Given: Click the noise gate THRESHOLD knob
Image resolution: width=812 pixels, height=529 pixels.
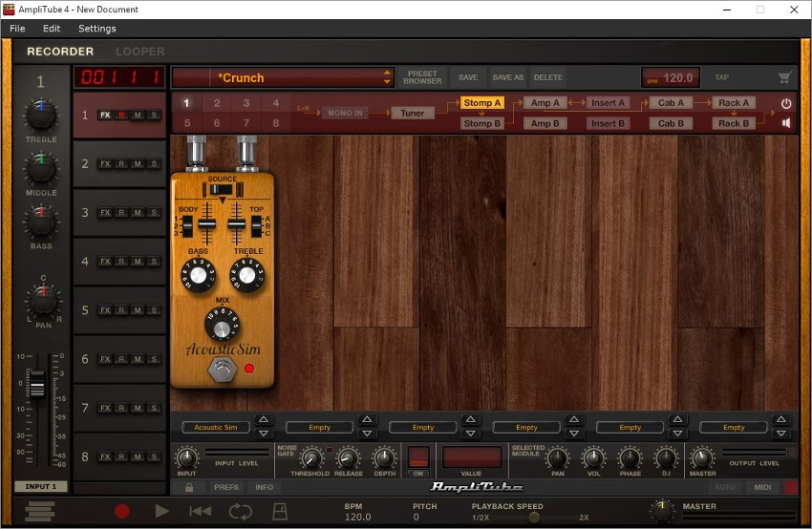Looking at the screenshot, I should click(310, 458).
